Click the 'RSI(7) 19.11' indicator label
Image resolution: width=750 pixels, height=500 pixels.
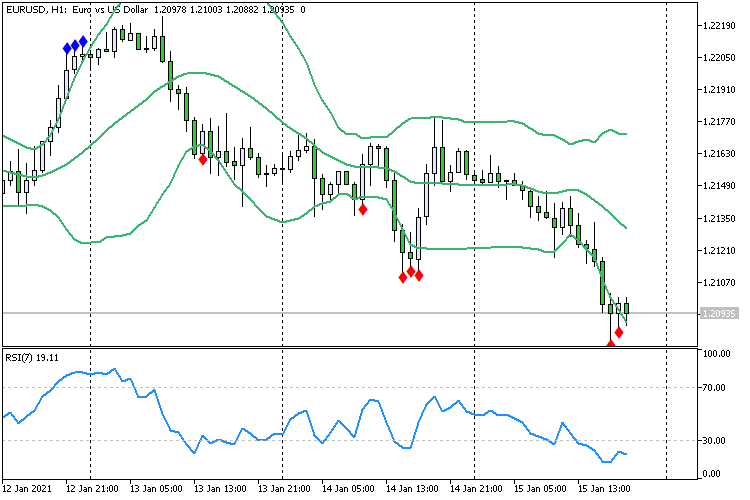32,357
